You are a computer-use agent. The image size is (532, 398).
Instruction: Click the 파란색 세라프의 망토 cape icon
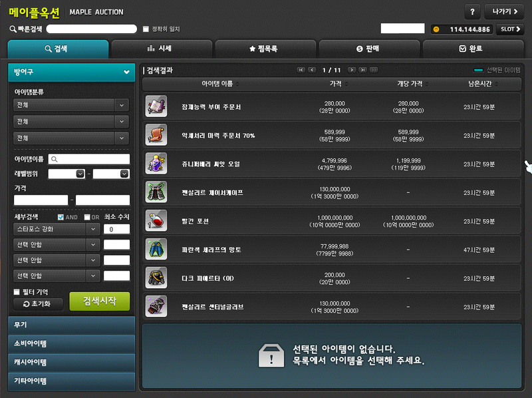tap(156, 250)
